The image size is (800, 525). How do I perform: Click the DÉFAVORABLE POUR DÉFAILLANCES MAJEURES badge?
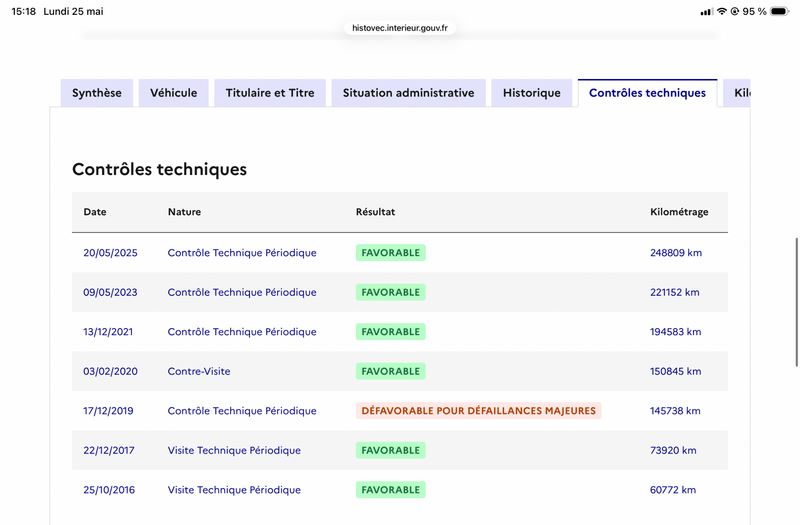(479, 411)
